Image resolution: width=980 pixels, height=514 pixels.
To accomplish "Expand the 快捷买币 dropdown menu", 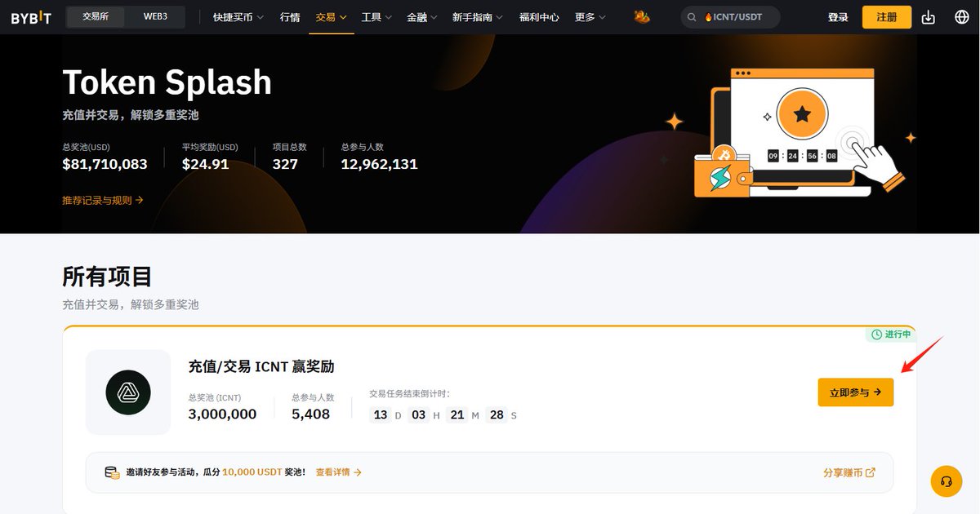I will tap(238, 17).
